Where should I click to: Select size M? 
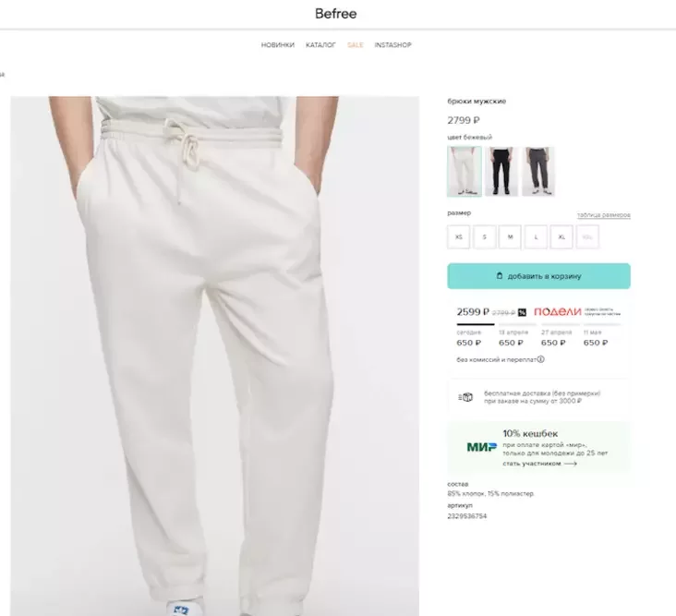coord(510,237)
